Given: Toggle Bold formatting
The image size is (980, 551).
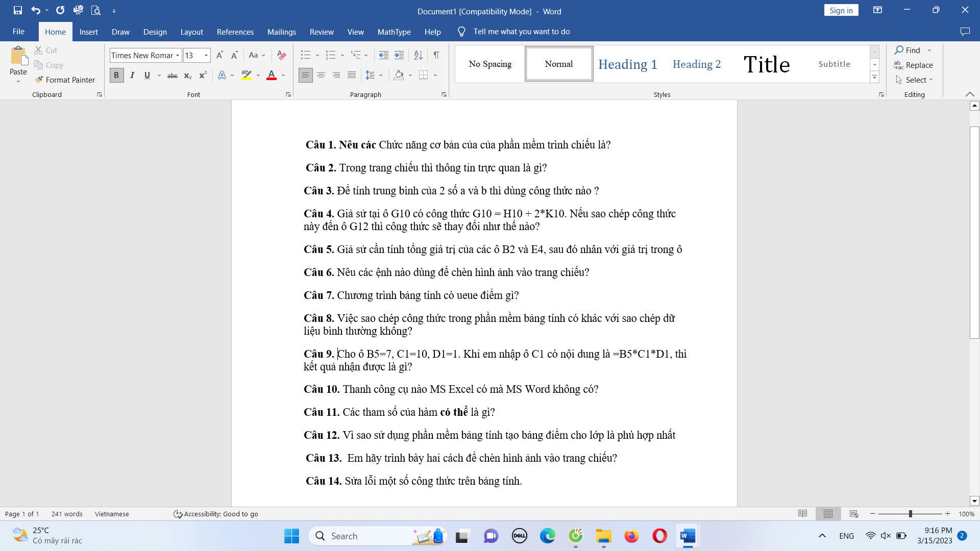Looking at the screenshot, I should coord(116,76).
